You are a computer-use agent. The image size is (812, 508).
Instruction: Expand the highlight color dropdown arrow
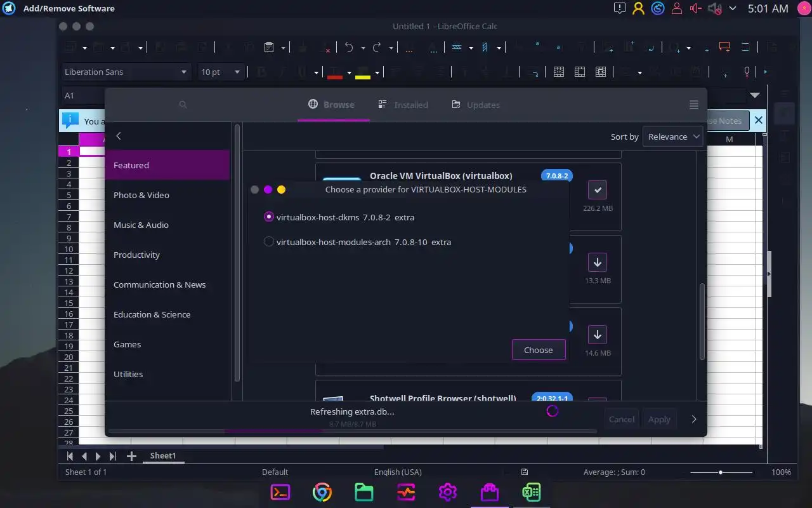click(x=377, y=72)
